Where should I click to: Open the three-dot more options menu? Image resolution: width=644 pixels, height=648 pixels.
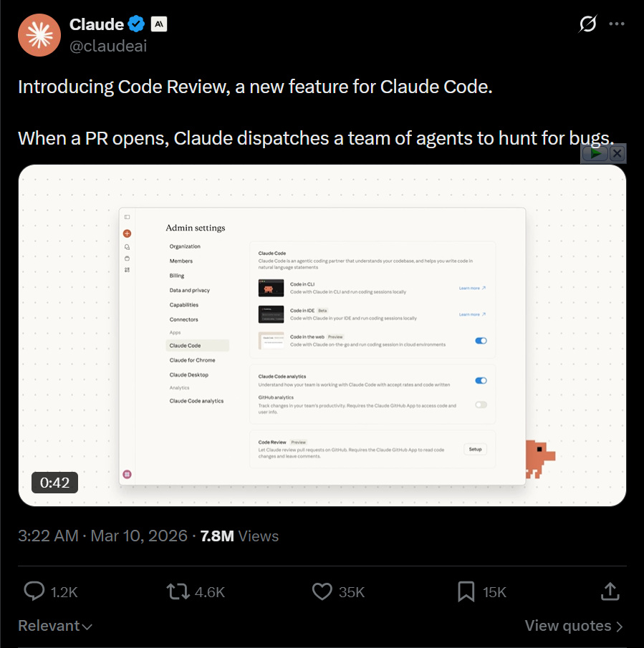(x=617, y=24)
